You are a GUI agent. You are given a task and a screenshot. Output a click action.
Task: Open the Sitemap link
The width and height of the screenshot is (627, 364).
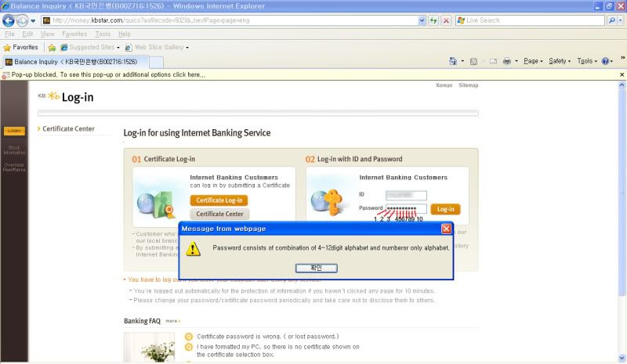pos(468,85)
